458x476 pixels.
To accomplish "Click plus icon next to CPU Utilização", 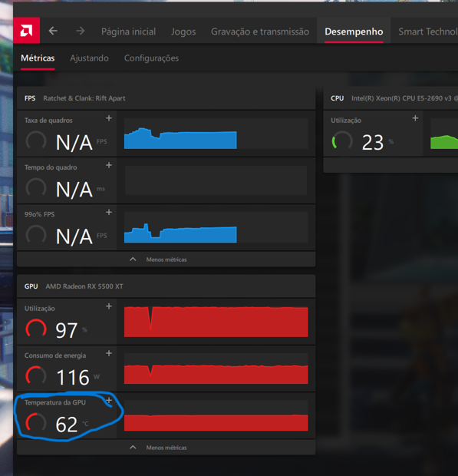I will pyautogui.click(x=415, y=118).
